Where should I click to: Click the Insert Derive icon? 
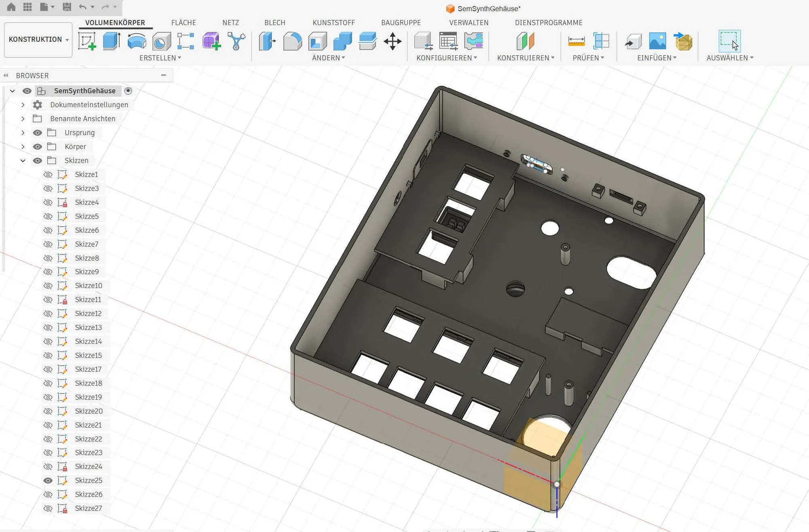tap(633, 41)
